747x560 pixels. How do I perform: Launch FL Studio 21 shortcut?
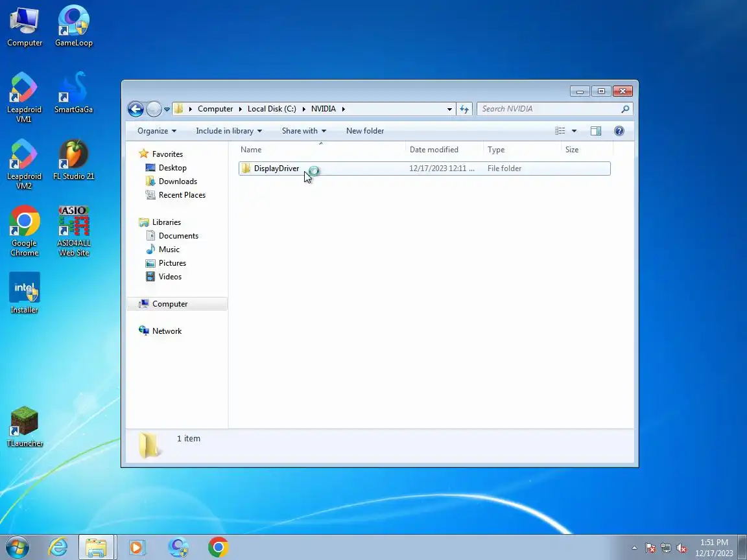[73, 160]
